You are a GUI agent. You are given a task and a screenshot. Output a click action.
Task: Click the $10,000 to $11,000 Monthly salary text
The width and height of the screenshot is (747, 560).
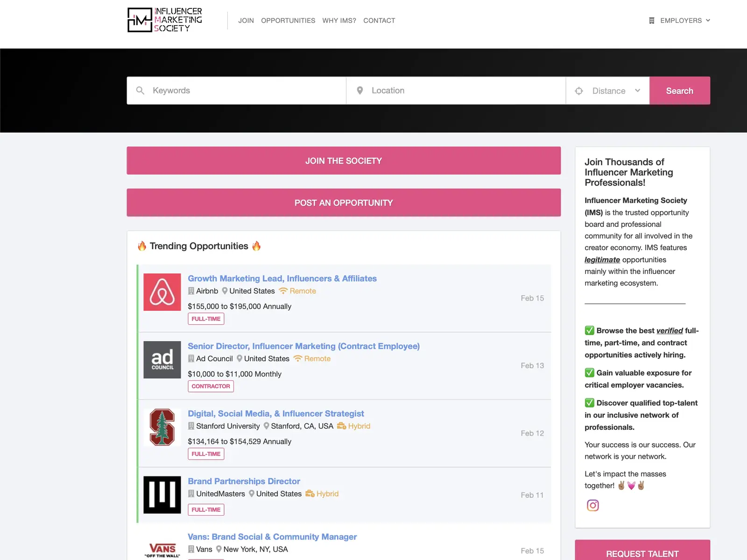tap(235, 374)
